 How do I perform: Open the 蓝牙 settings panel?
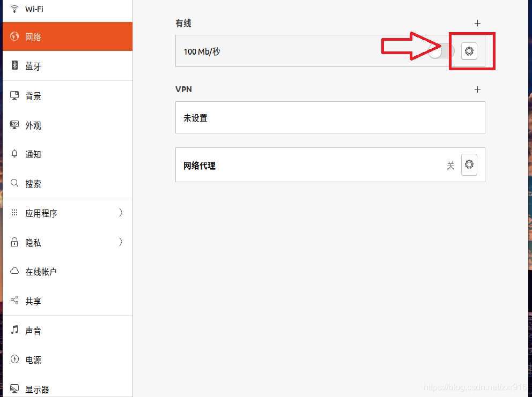point(68,66)
